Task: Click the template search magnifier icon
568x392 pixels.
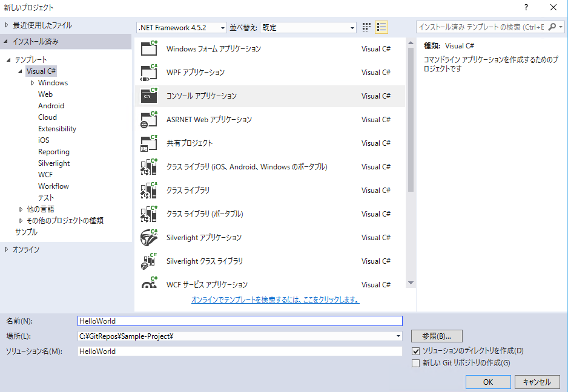Action: (552, 27)
